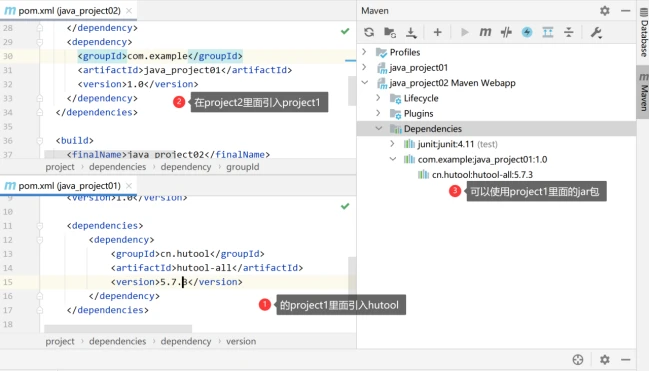The image size is (650, 372).
Task: Expand java_project01 Maven node
Action: coord(364,67)
